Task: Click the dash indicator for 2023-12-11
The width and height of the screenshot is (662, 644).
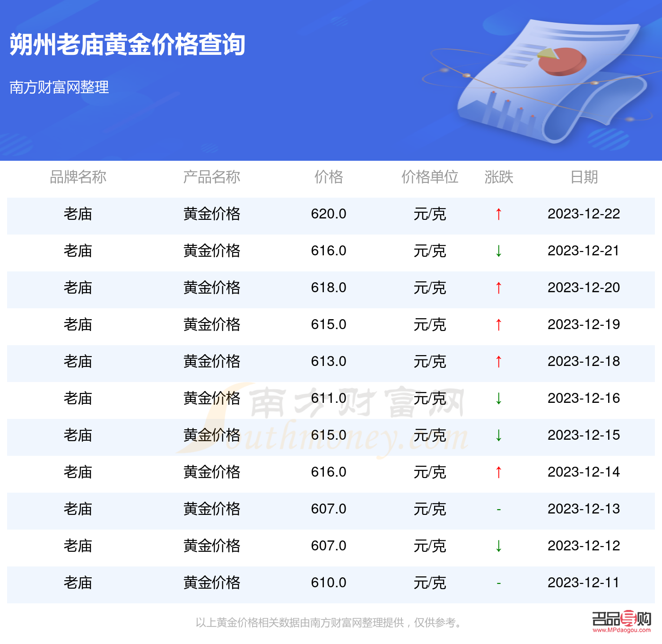Action: [498, 583]
